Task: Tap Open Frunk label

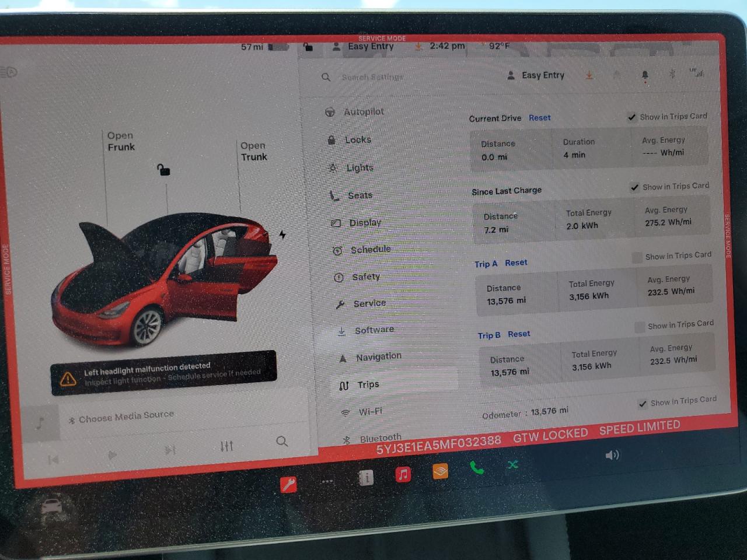Action: 121,141
